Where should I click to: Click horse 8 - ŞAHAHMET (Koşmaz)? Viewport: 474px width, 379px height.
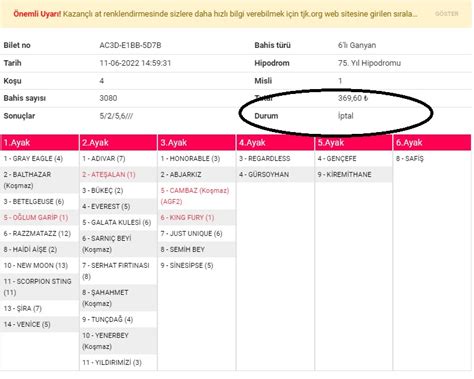click(x=118, y=298)
